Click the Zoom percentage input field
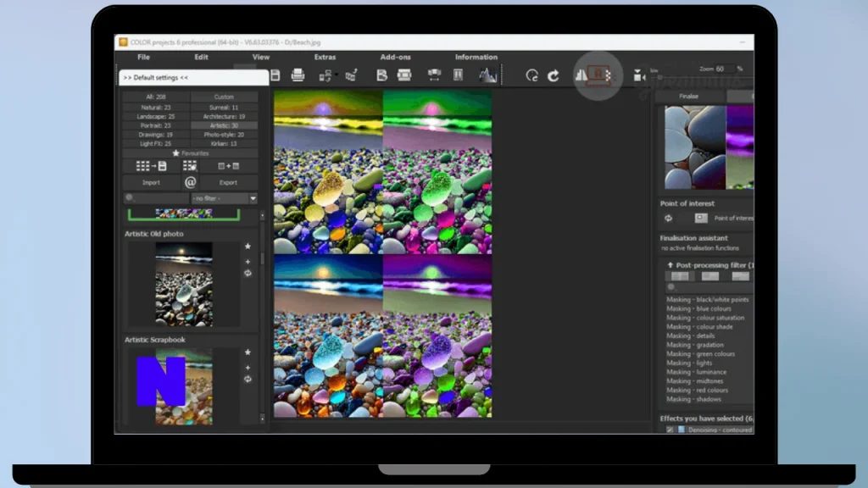 [725, 69]
